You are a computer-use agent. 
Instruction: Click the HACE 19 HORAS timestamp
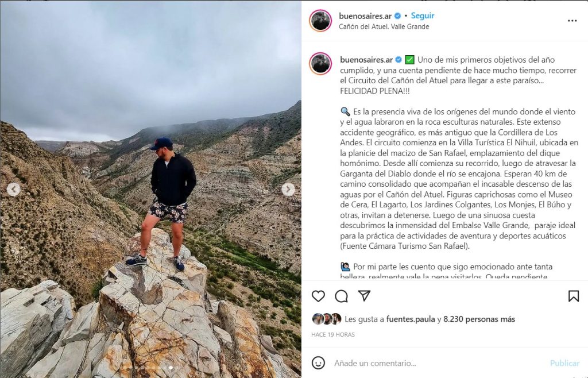[x=333, y=334]
